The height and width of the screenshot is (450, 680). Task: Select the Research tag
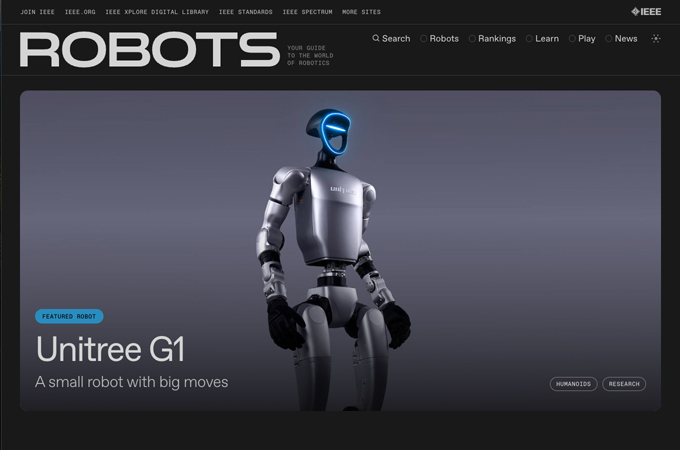(624, 384)
